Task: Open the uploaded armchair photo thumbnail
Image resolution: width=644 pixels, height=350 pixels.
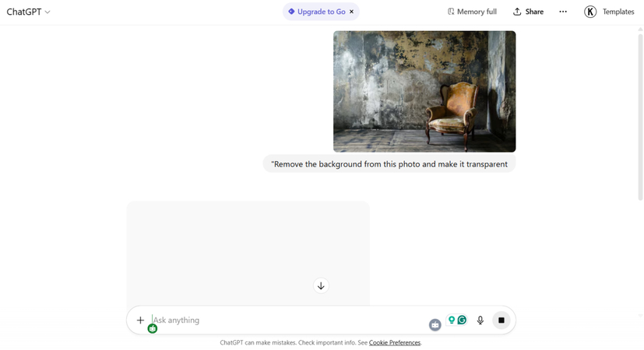Action: click(x=424, y=92)
